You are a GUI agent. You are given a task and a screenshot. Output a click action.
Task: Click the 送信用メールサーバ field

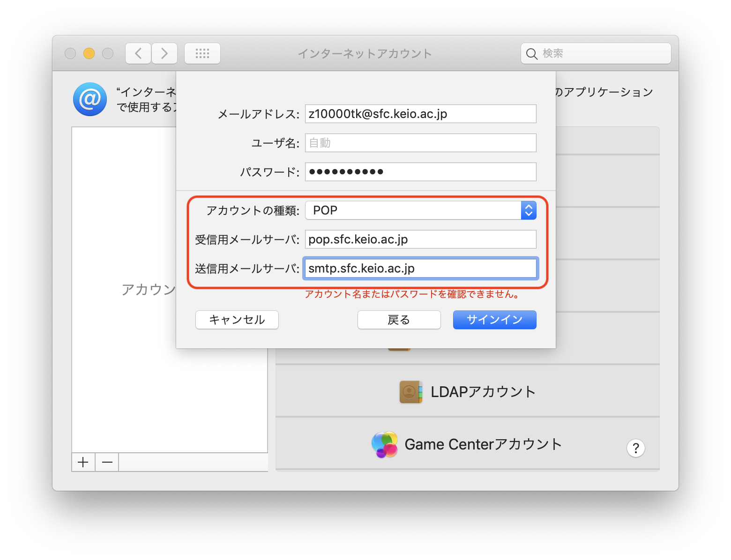(x=420, y=268)
